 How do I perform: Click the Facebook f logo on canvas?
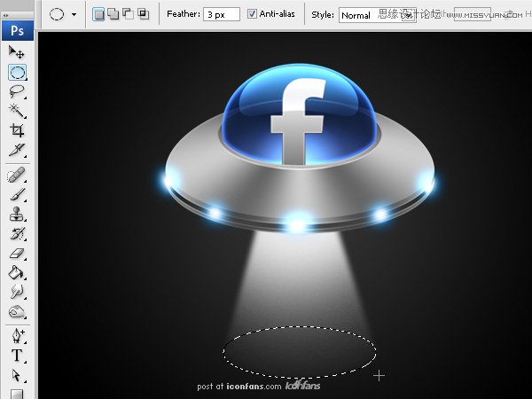[298, 121]
